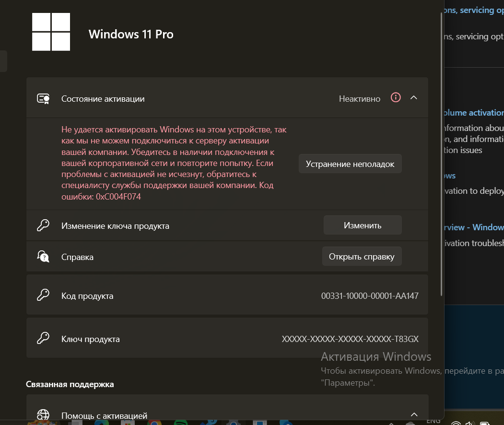Image resolution: width=504 pixels, height=425 pixels.
Task: Click the Windows logo at the top
Action: pyautogui.click(x=51, y=32)
